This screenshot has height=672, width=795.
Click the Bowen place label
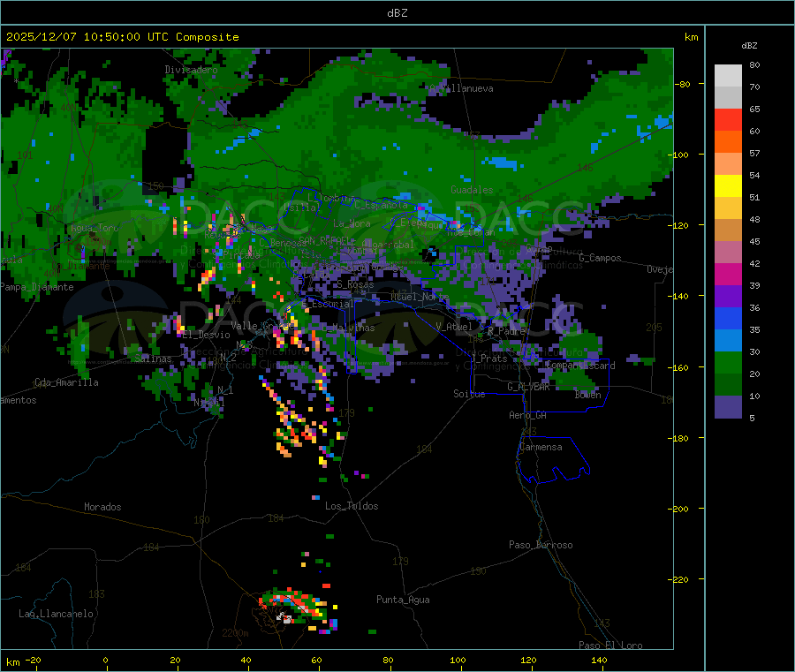[588, 394]
